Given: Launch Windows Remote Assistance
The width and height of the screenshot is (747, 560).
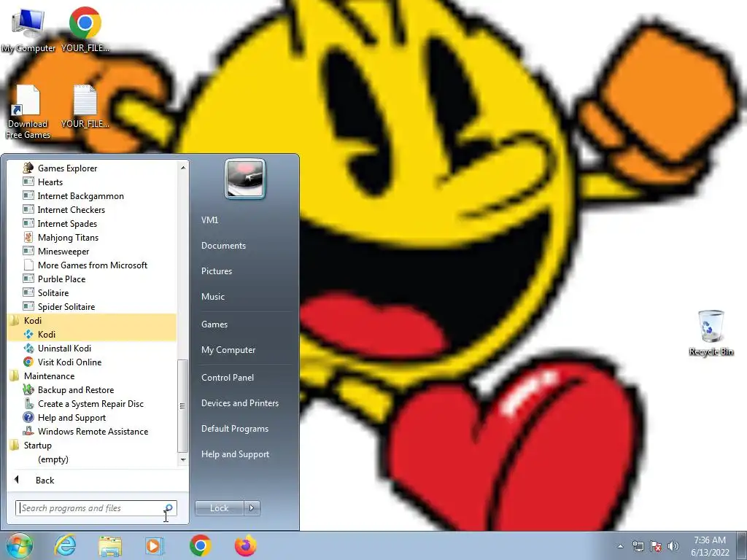Looking at the screenshot, I should (93, 431).
